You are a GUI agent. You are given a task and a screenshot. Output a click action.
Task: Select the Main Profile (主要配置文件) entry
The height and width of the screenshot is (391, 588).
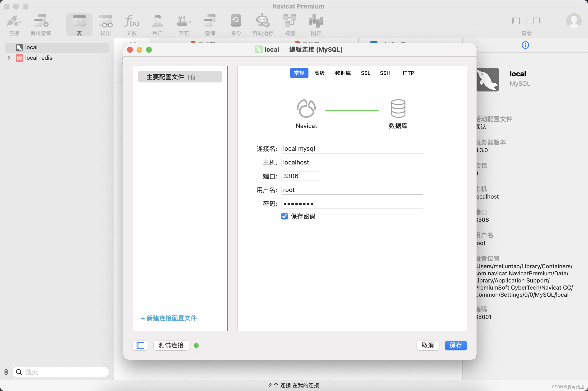(x=180, y=77)
